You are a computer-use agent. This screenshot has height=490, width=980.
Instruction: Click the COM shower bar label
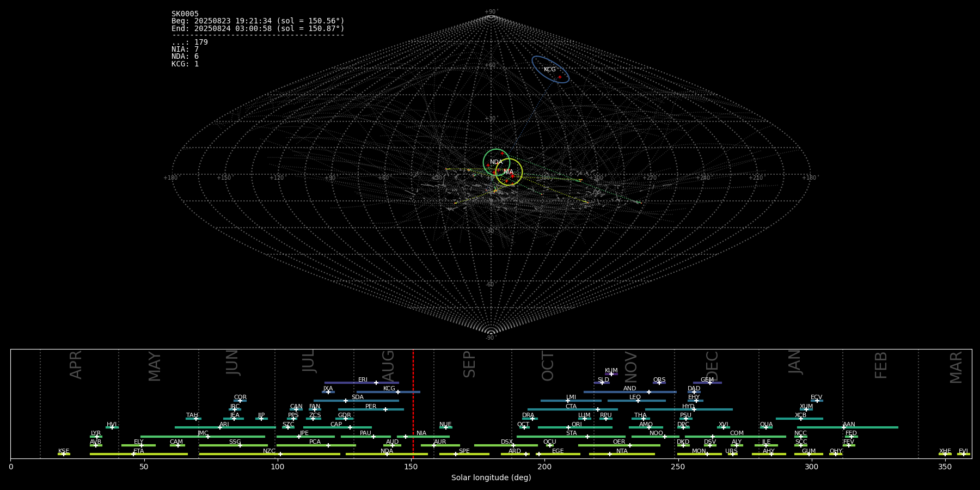click(x=737, y=433)
